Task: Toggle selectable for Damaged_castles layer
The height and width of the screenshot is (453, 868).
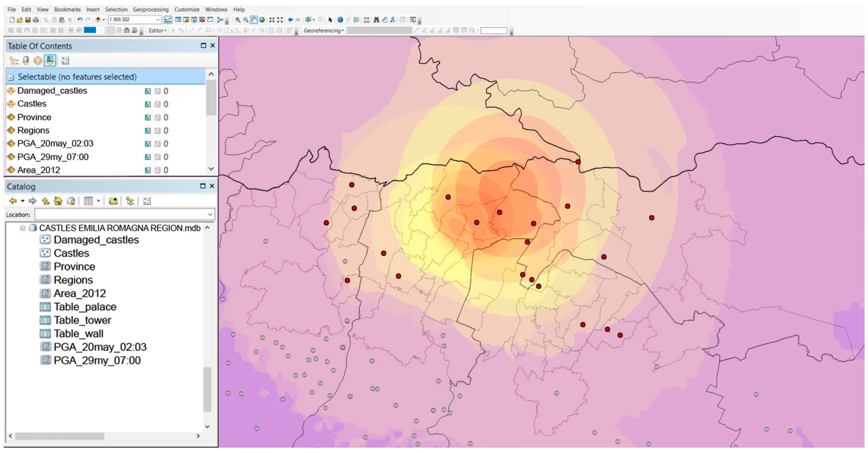Action: pos(148,91)
